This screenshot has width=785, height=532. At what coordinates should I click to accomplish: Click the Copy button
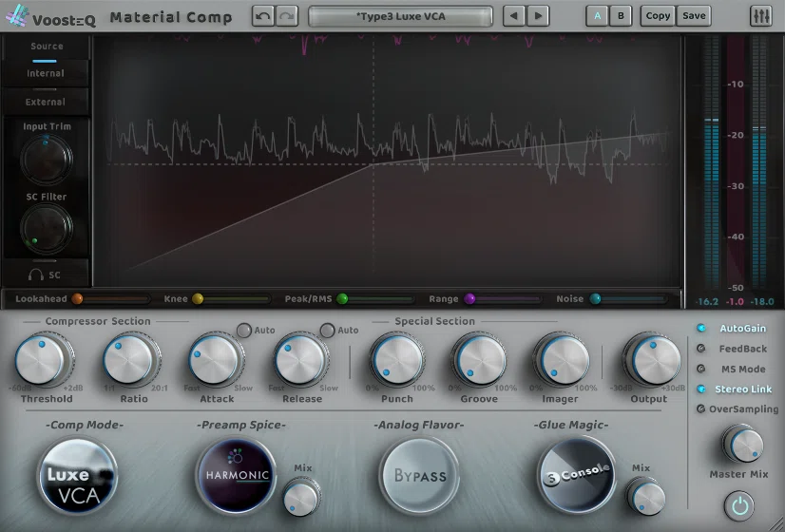tap(658, 16)
